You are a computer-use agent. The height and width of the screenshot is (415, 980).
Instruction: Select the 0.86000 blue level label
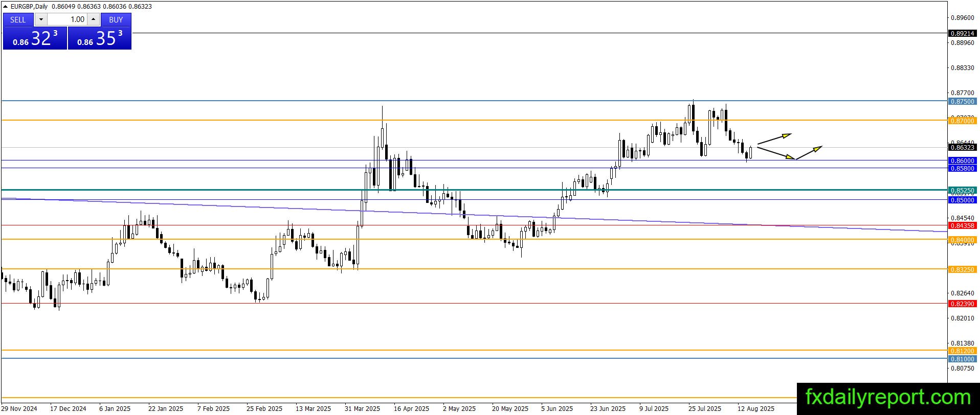(962, 160)
